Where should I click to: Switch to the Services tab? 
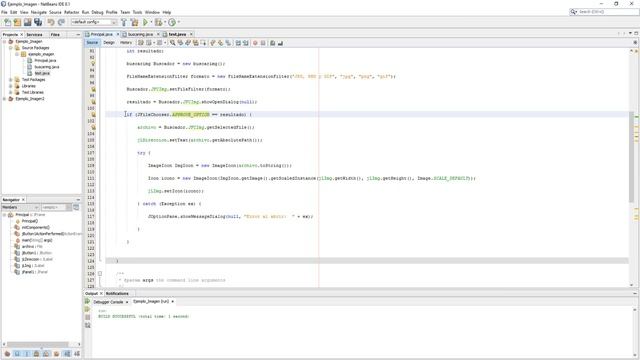tap(34, 35)
